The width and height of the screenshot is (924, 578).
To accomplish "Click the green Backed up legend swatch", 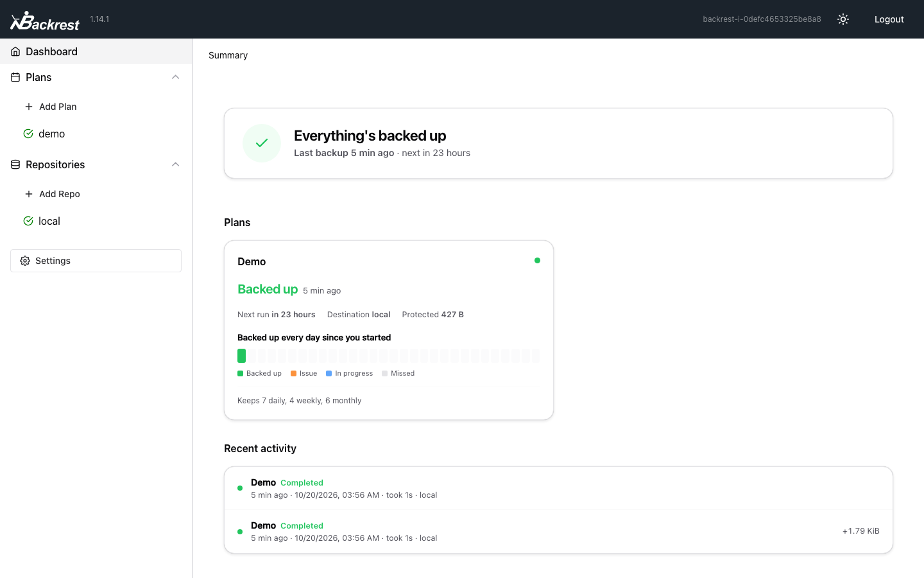I will click(240, 373).
